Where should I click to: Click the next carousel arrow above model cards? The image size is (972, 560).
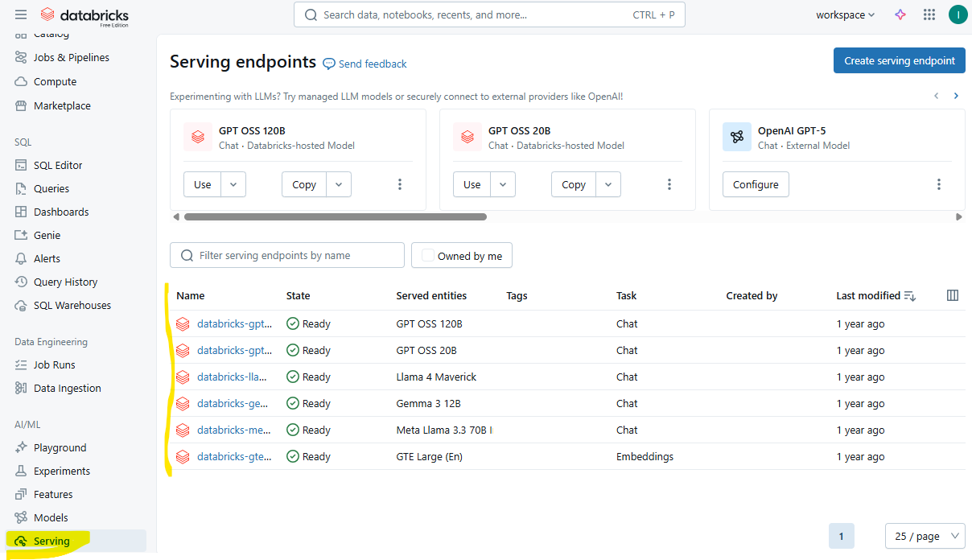pos(956,96)
